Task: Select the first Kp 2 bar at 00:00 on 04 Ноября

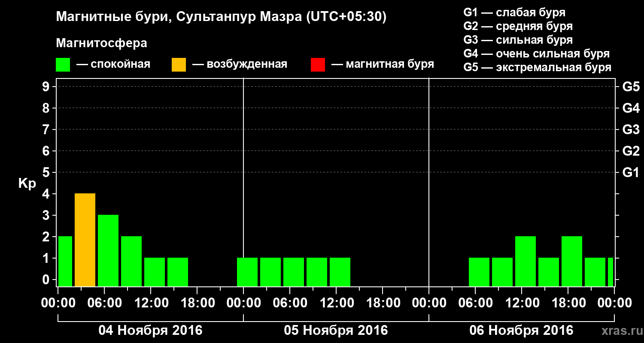Action: click(65, 262)
